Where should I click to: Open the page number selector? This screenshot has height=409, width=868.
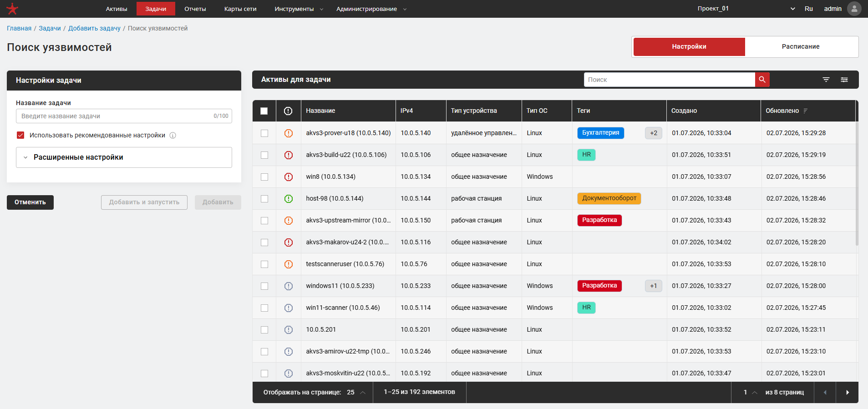click(x=750, y=392)
